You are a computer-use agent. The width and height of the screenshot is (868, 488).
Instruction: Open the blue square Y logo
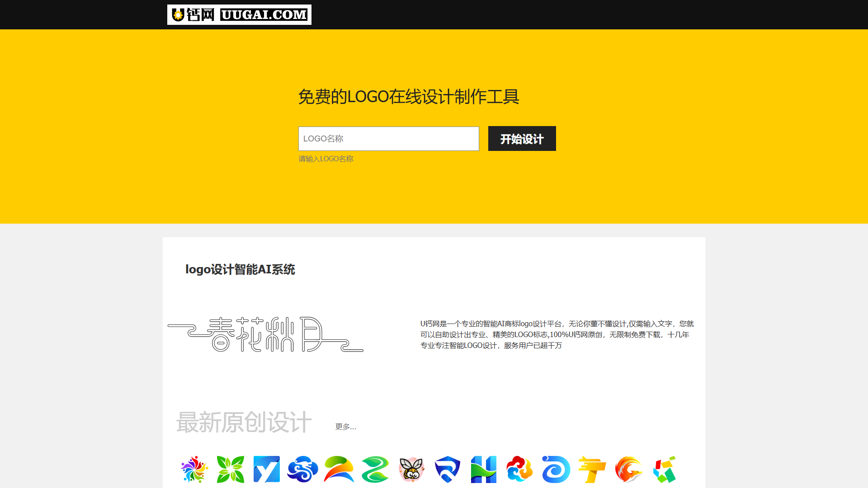[267, 469]
